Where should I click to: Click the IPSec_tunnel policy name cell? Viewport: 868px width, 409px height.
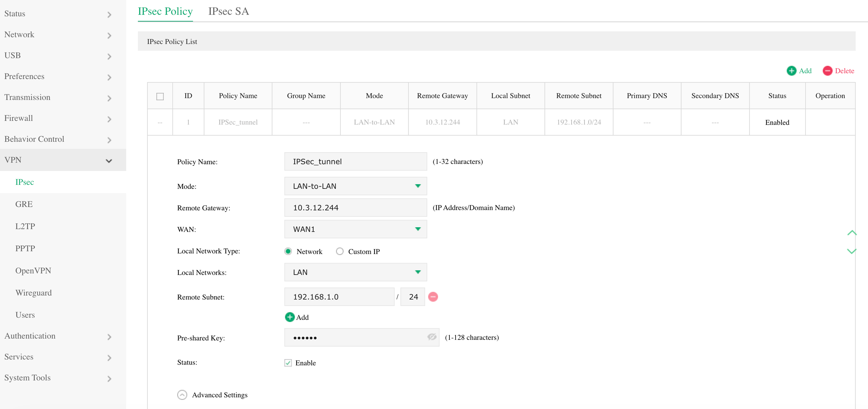coord(238,122)
